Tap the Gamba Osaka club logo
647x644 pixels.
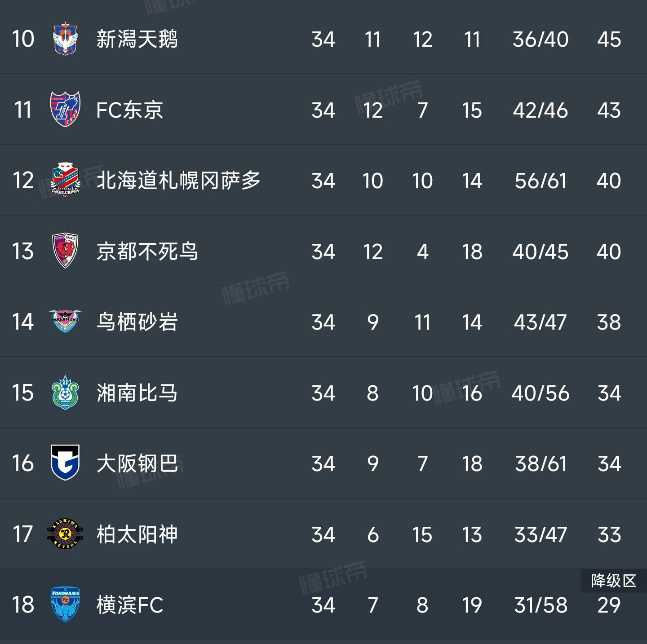65,463
